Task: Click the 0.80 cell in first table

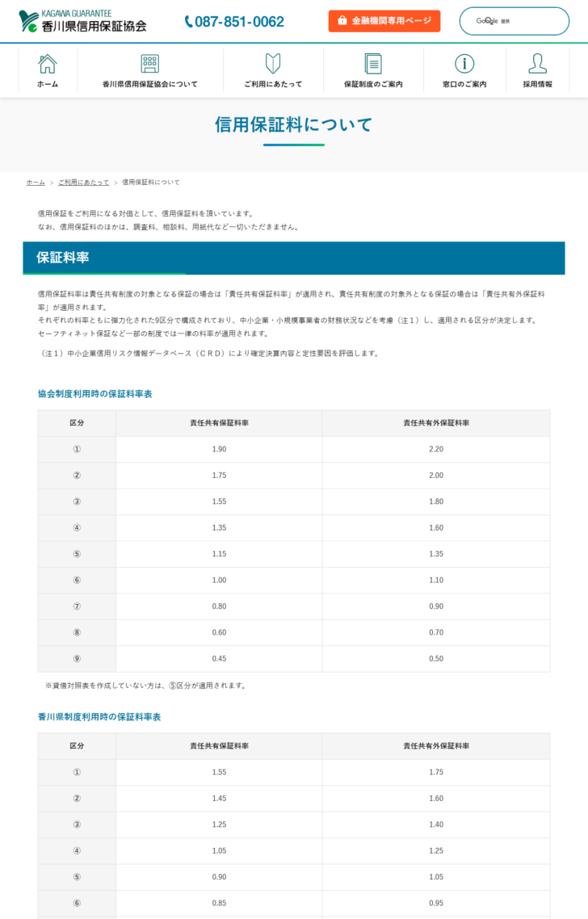Action: tap(219, 606)
